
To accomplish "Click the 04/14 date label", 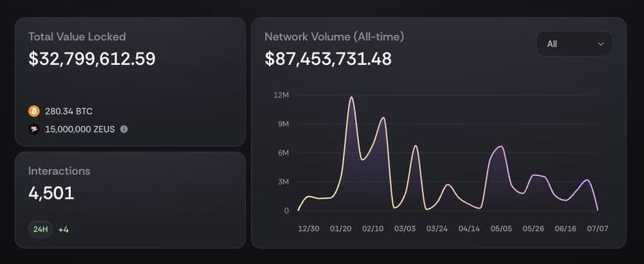I will pyautogui.click(x=469, y=229).
